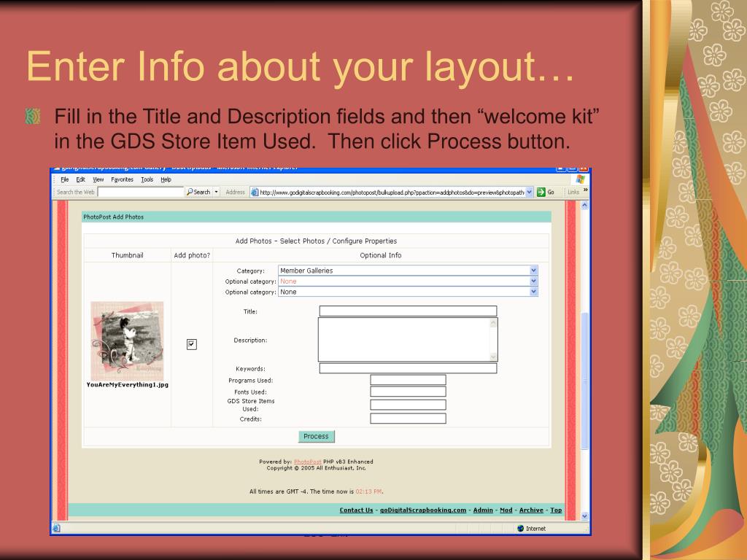The image size is (747, 560).
Task: Open the View menu
Action: click(x=98, y=179)
